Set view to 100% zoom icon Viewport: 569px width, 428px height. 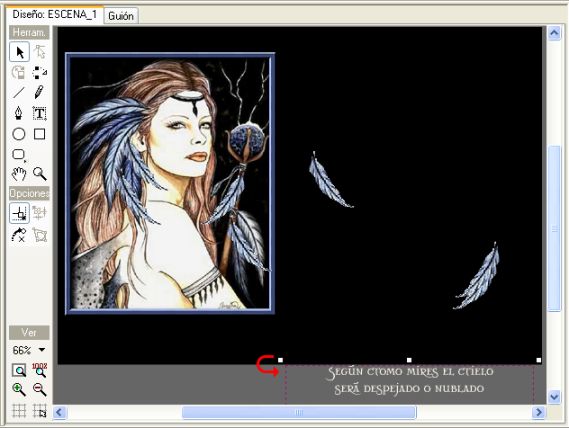tap(40, 370)
